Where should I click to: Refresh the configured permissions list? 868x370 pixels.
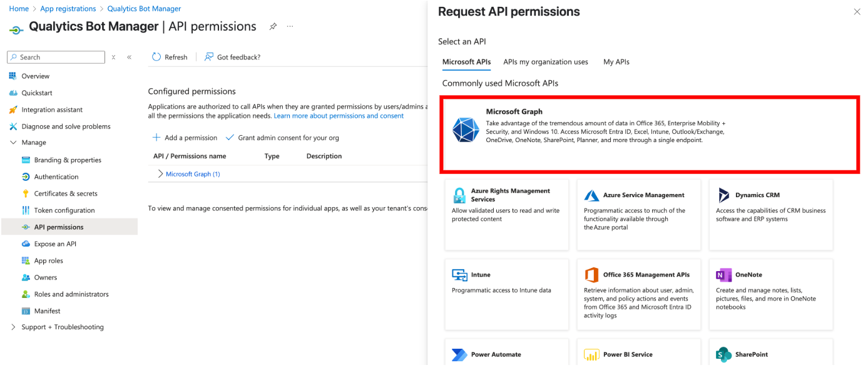point(169,56)
